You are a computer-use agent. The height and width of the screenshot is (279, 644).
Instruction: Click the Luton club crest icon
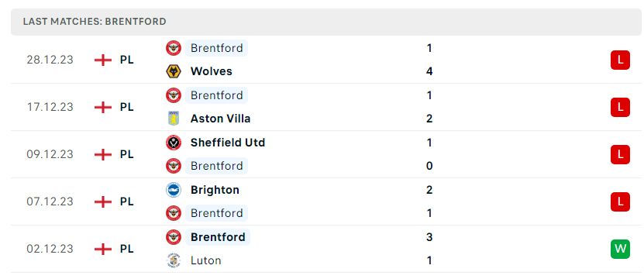coord(174,260)
